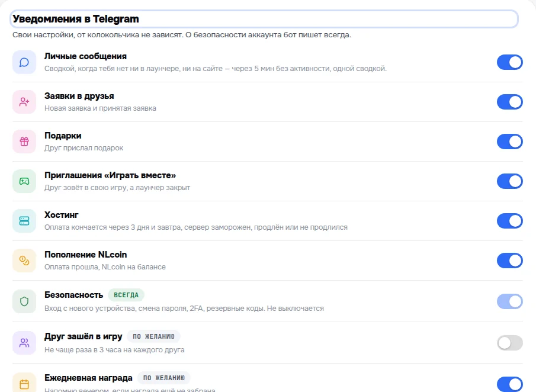Click the coins icon for Пополнение NLcoin
Image resolution: width=536 pixels, height=392 pixels.
pyautogui.click(x=24, y=261)
